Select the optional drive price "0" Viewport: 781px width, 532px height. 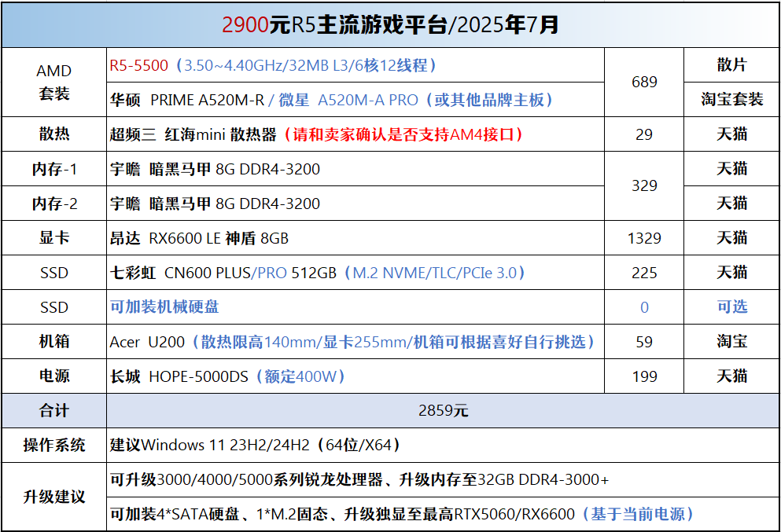click(644, 307)
